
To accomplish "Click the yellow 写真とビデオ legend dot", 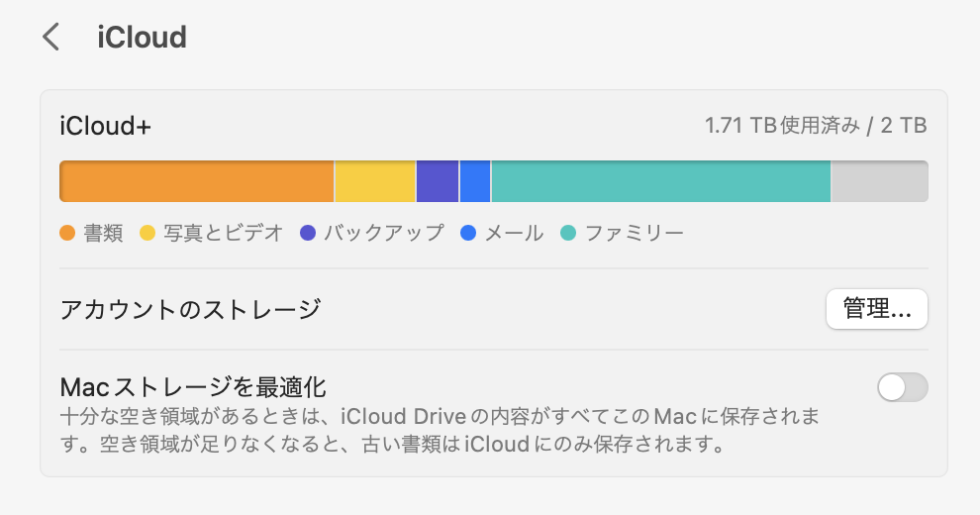I will point(147,234).
